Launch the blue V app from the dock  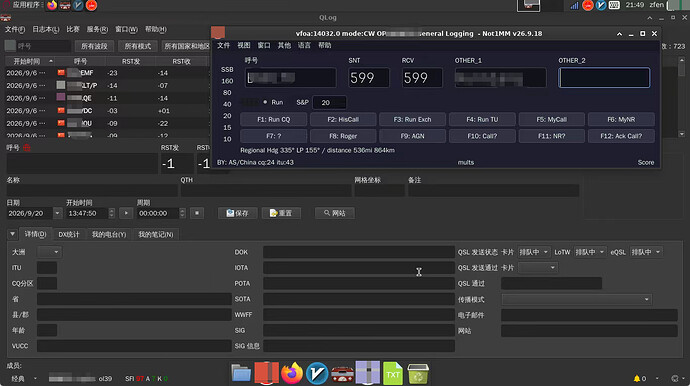click(x=317, y=373)
